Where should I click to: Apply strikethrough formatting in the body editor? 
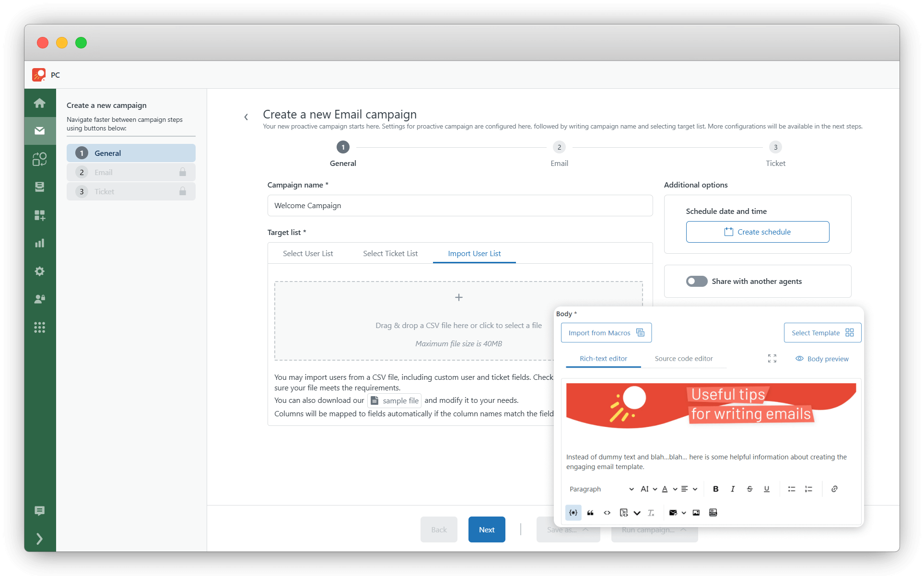point(749,489)
